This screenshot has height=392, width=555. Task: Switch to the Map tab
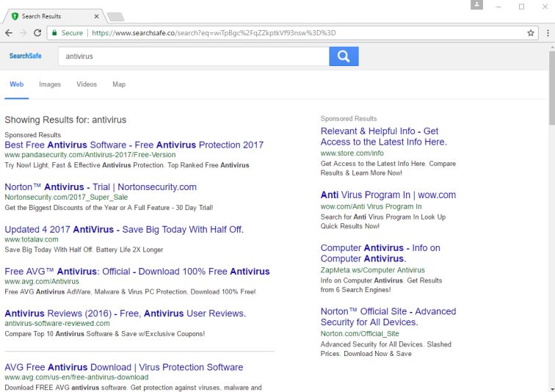(x=119, y=84)
